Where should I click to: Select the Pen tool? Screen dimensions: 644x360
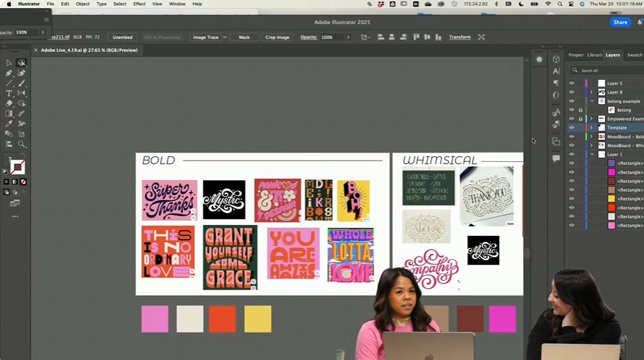(9, 73)
